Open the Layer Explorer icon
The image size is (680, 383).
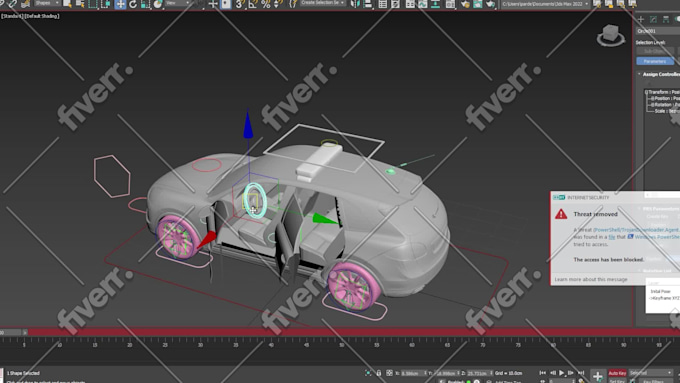pyautogui.click(x=395, y=4)
